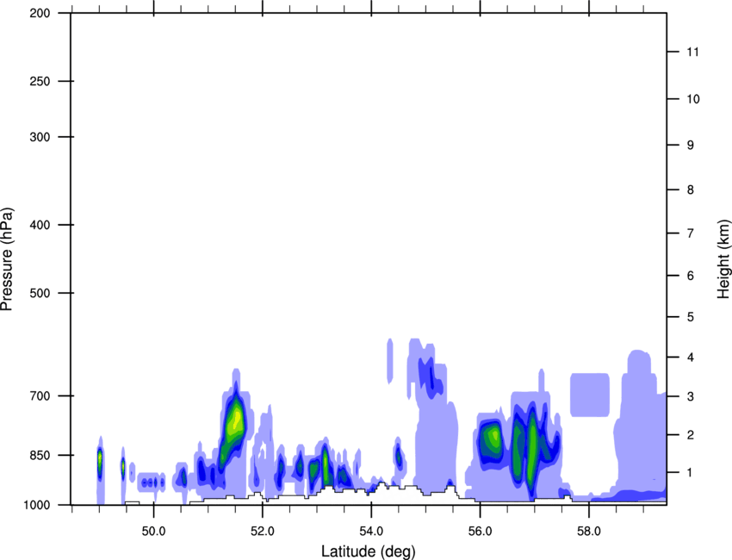Pick the 9 km height label
Image resolution: width=732 pixels, height=560 pixels.
pyautogui.click(x=690, y=146)
